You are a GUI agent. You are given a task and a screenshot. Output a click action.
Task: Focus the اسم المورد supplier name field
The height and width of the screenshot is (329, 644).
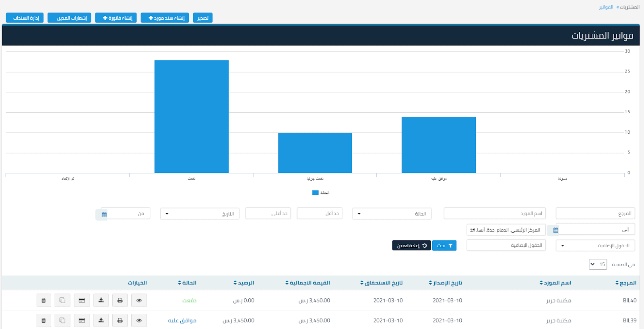click(495, 213)
